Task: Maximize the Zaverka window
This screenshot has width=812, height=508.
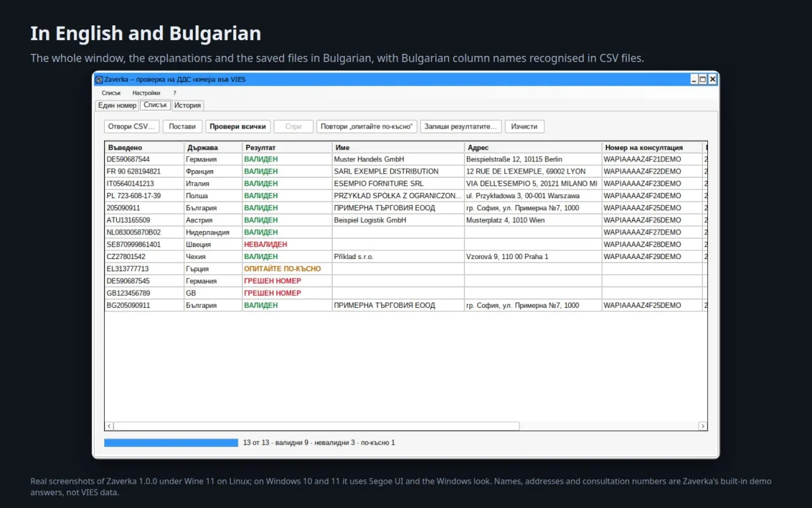Action: [703, 79]
